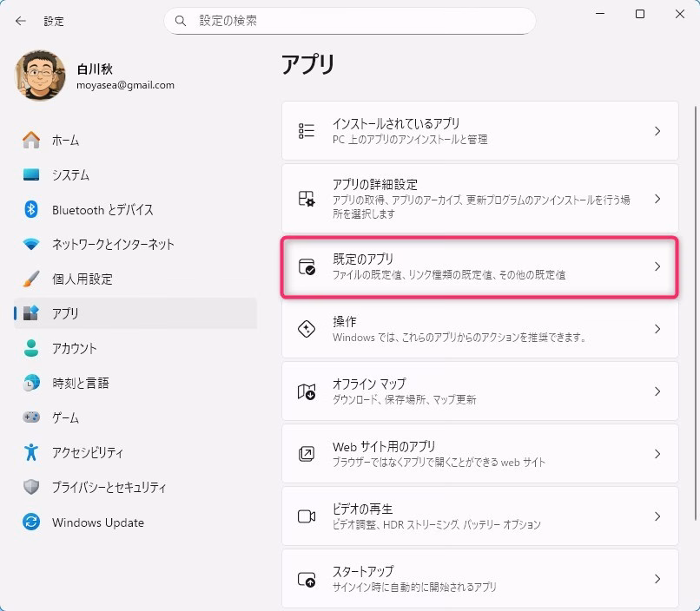Click the アプリ sidebar icon
This screenshot has width=700, height=611.
[31, 313]
